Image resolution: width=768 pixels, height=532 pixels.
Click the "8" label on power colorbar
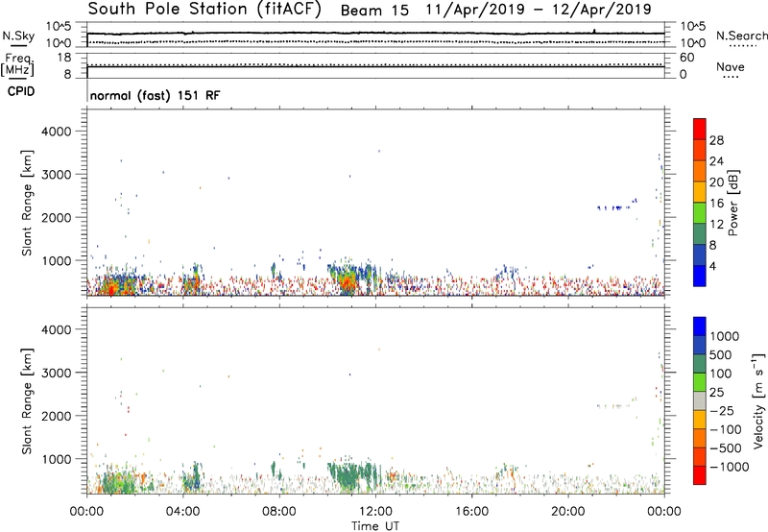click(x=713, y=246)
